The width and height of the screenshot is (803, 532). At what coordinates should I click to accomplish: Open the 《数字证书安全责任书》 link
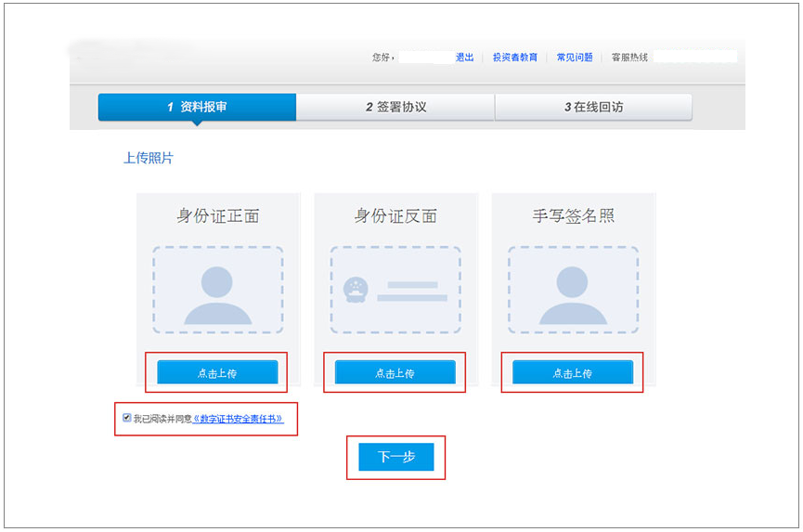coord(239,419)
